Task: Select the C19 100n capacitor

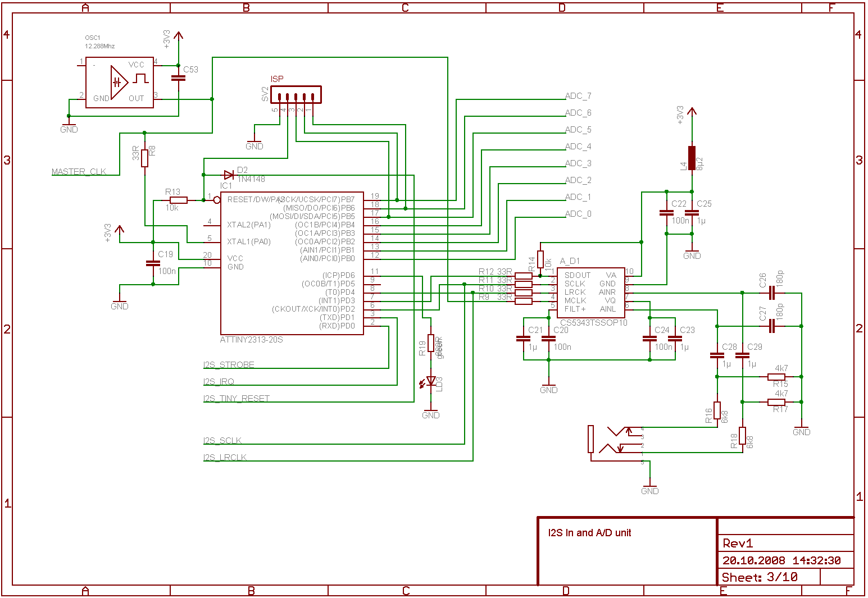Action: click(x=153, y=262)
